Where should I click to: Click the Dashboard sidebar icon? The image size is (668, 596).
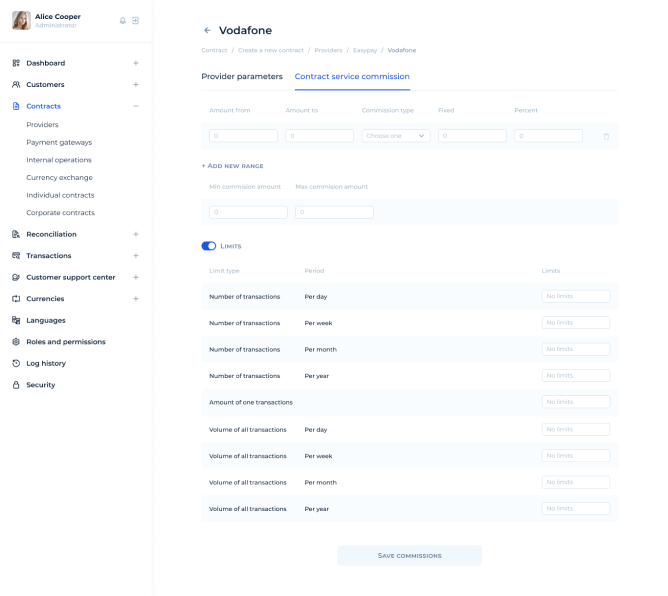16,63
